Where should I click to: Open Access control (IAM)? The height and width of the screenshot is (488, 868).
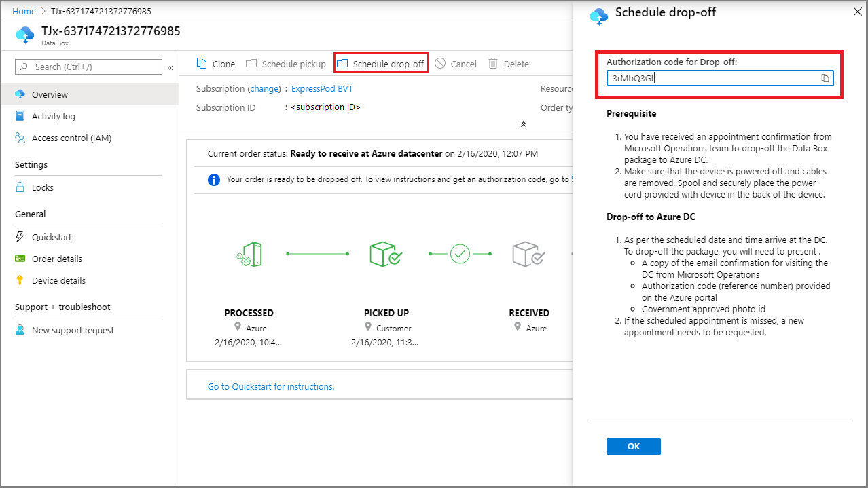[x=71, y=138]
